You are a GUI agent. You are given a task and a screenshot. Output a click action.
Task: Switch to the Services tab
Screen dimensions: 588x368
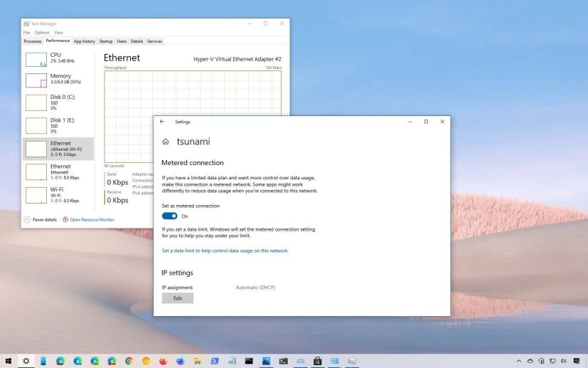click(154, 41)
